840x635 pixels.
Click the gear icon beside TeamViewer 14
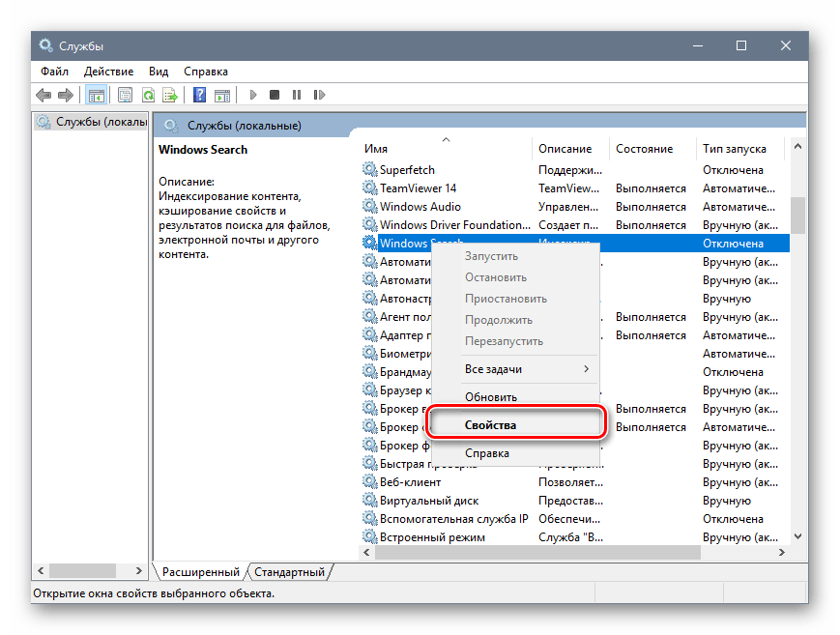point(369,188)
